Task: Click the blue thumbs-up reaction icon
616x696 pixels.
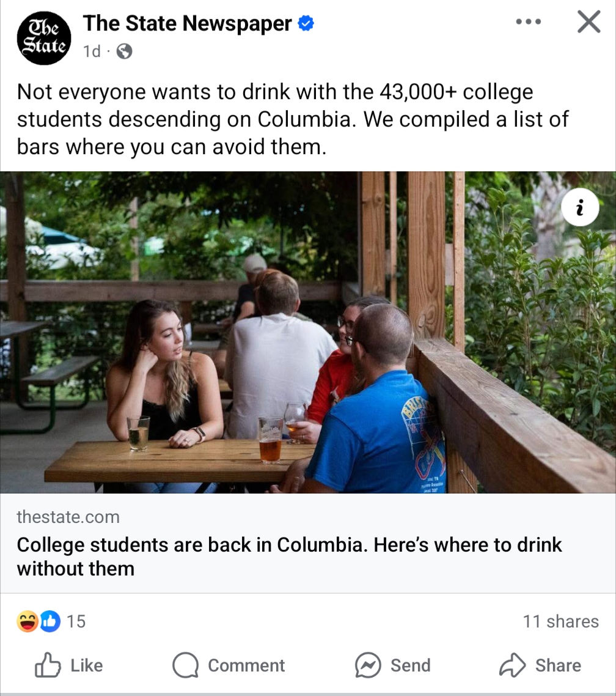Action: (50, 622)
